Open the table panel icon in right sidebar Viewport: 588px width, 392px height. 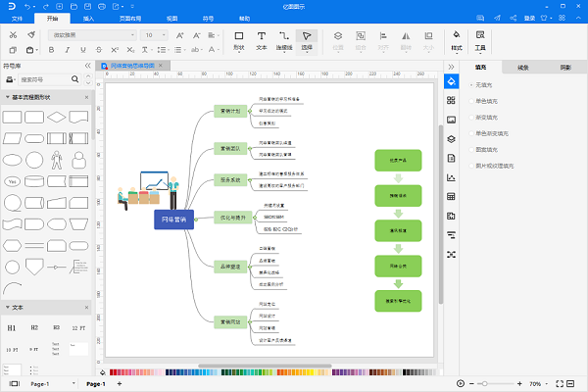pos(452,196)
